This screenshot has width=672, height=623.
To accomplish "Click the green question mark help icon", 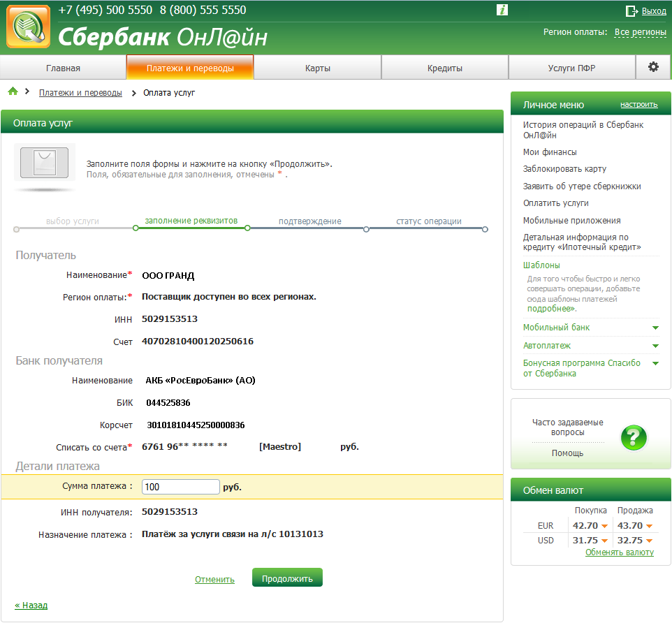I will point(634,437).
